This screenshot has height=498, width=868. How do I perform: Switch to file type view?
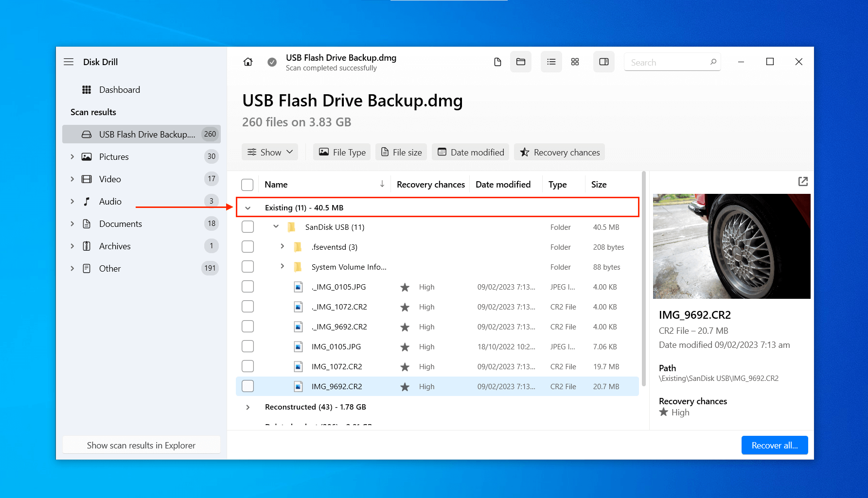tap(497, 62)
